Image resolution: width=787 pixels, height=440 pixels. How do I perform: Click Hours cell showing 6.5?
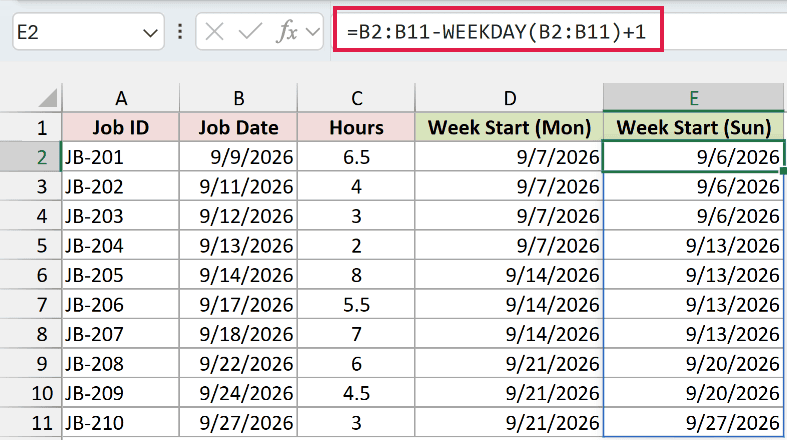(356, 157)
